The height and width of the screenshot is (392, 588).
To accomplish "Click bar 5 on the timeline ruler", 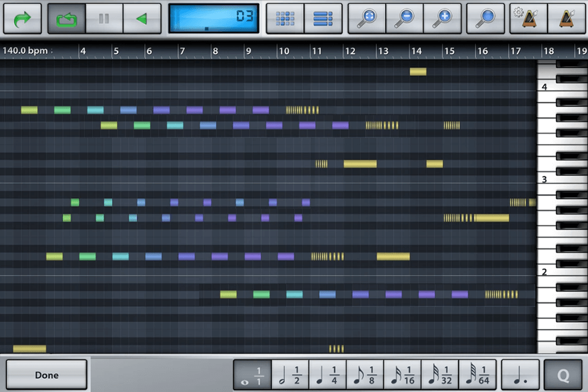I will (116, 51).
